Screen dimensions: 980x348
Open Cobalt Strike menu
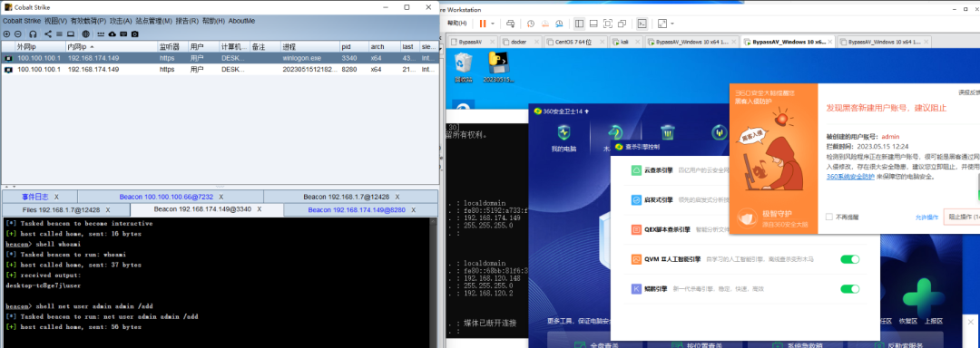click(x=22, y=21)
